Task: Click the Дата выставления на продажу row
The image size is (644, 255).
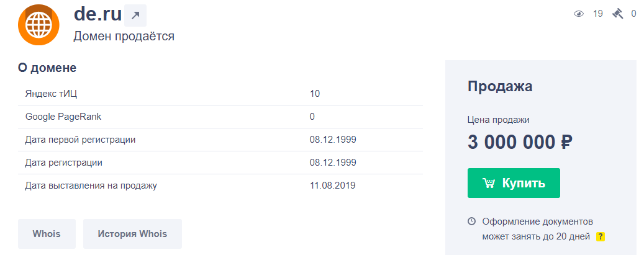Action: click(x=220, y=186)
